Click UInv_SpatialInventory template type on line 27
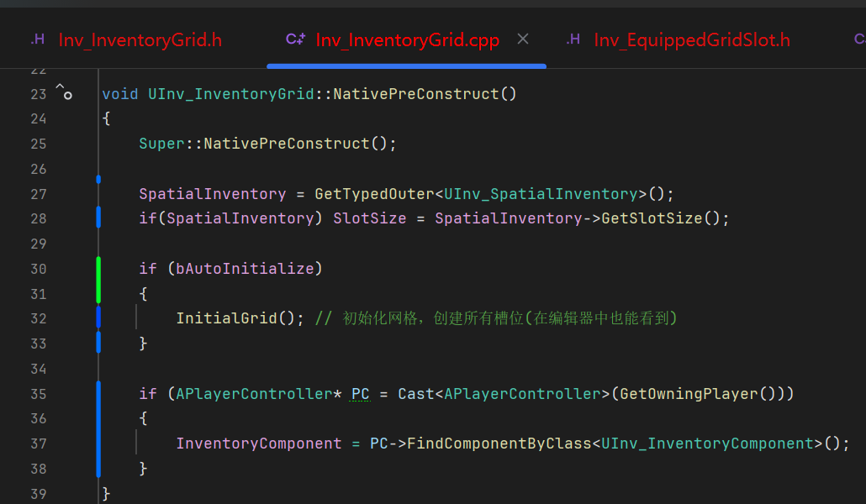This screenshot has height=504, width=866. click(541, 194)
